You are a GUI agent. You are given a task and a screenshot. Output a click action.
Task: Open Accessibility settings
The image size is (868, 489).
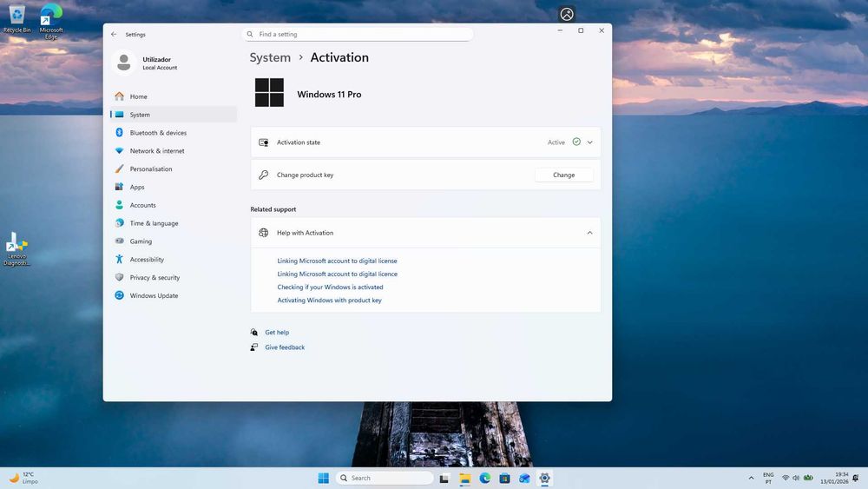click(174, 259)
